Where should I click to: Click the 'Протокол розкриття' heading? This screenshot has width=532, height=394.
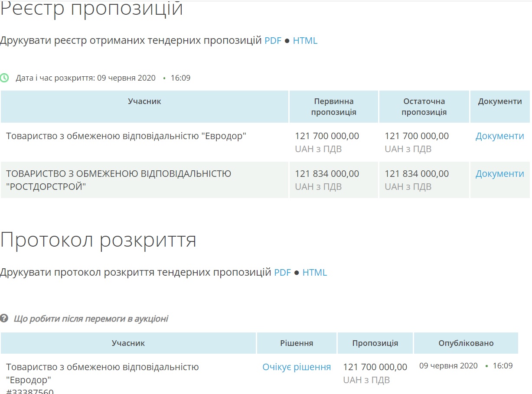98,240
